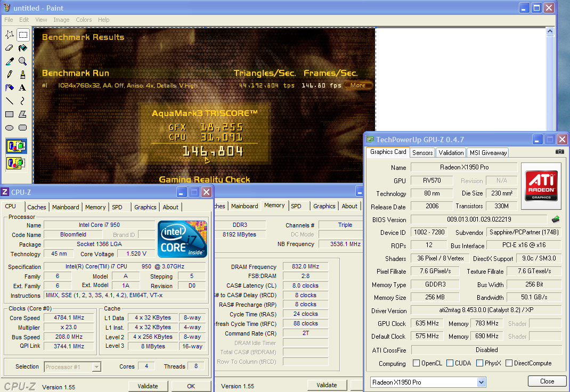This screenshot has width=570, height=392.
Task: Switch to the Caches tab in CPU-Z
Action: point(37,207)
